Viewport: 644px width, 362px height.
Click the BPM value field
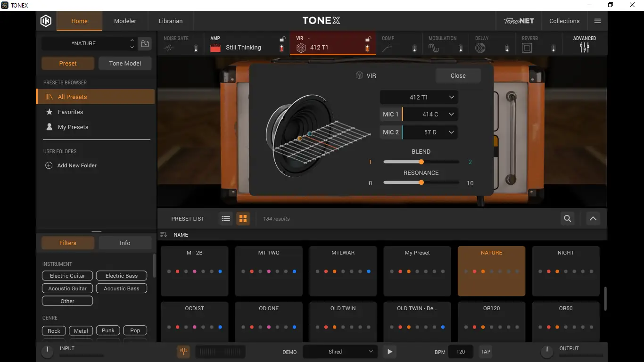point(461,352)
